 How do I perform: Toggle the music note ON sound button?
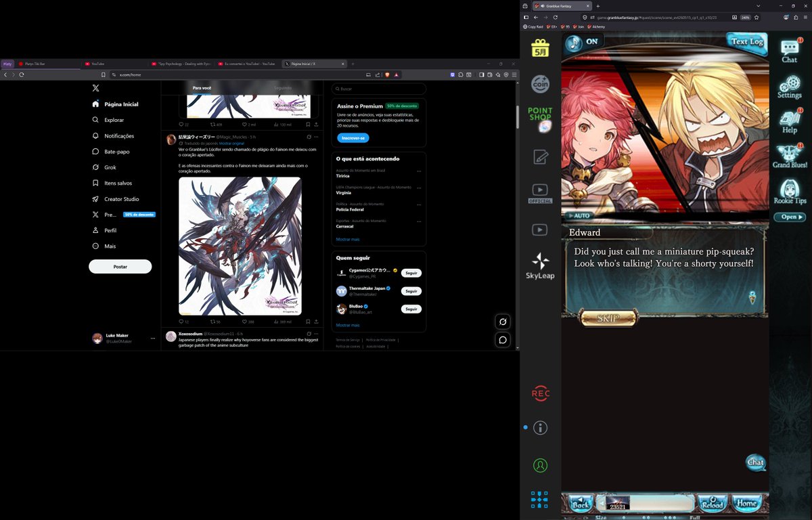583,43
